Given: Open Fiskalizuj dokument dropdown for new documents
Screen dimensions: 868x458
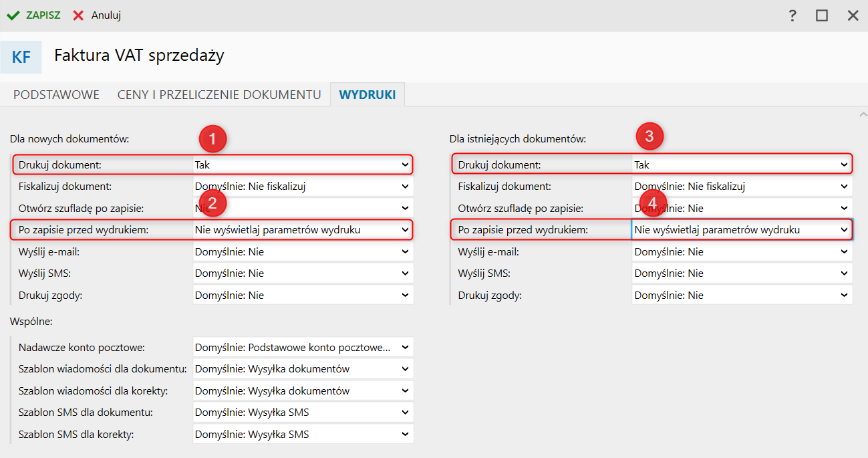Looking at the screenshot, I should pos(303,187).
